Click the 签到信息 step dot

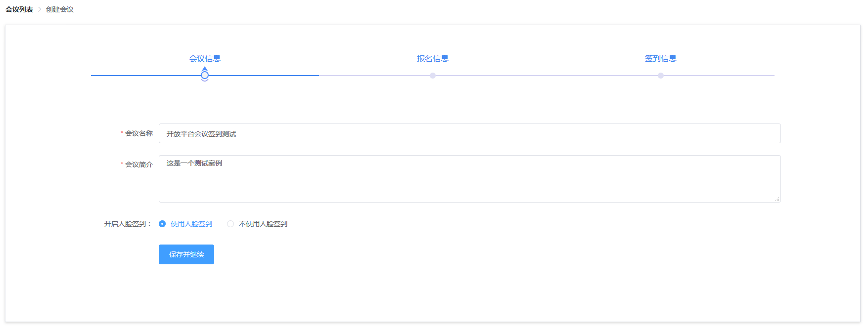pos(661,76)
